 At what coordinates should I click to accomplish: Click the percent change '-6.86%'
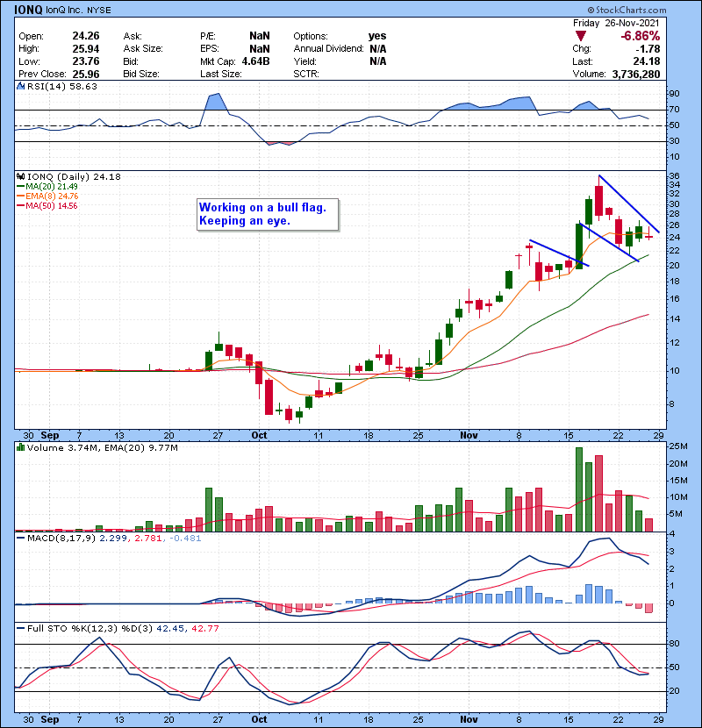(x=641, y=36)
